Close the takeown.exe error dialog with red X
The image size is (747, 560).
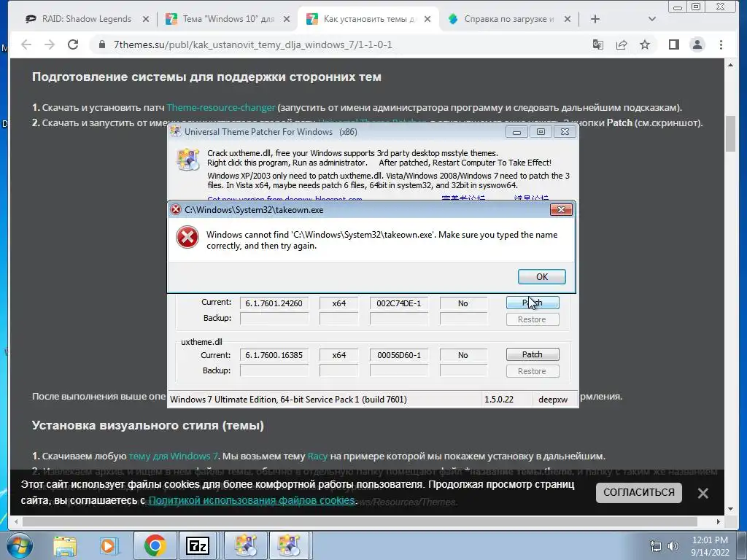pos(561,209)
